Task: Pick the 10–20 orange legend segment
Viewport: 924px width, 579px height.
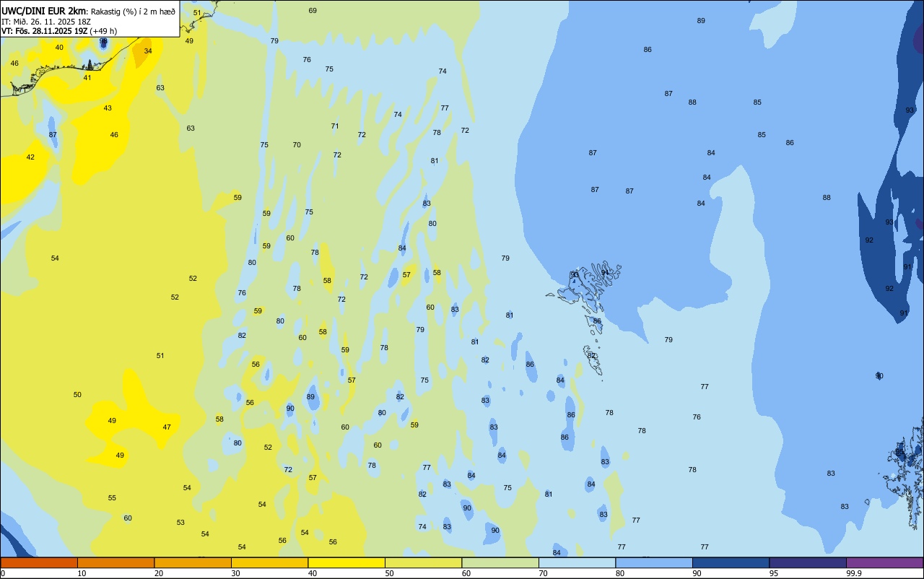Action: pos(115,562)
